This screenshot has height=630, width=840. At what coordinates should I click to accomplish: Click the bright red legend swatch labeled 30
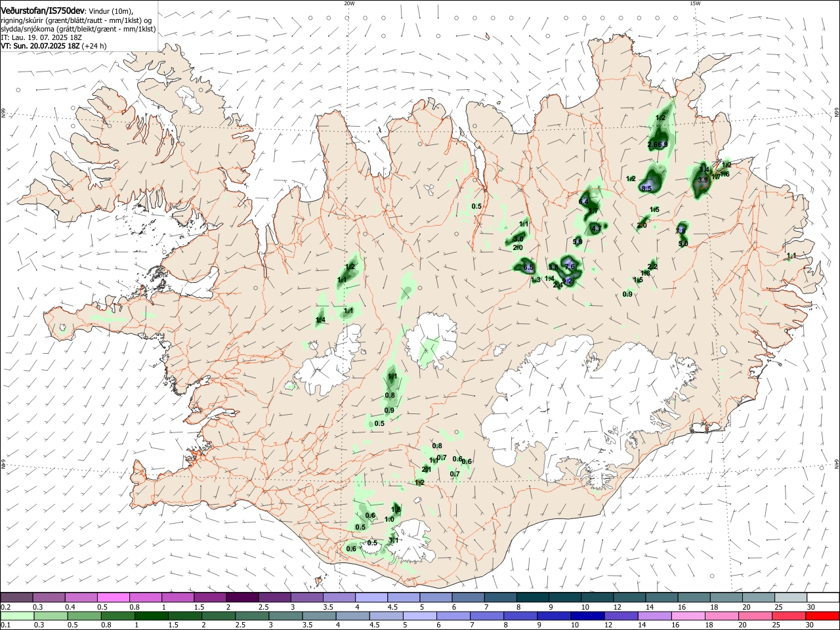pos(822,616)
